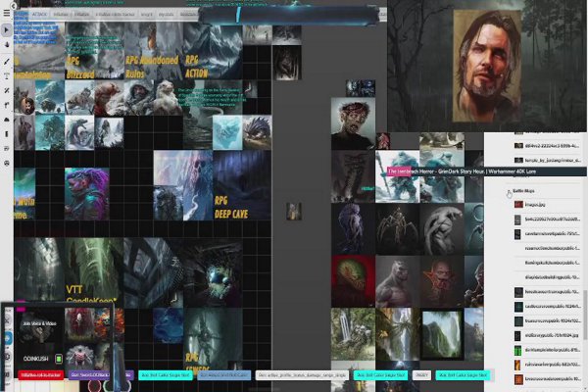Click the RPG Abandoned Ruins image
588x392 pixels.
click(154, 51)
